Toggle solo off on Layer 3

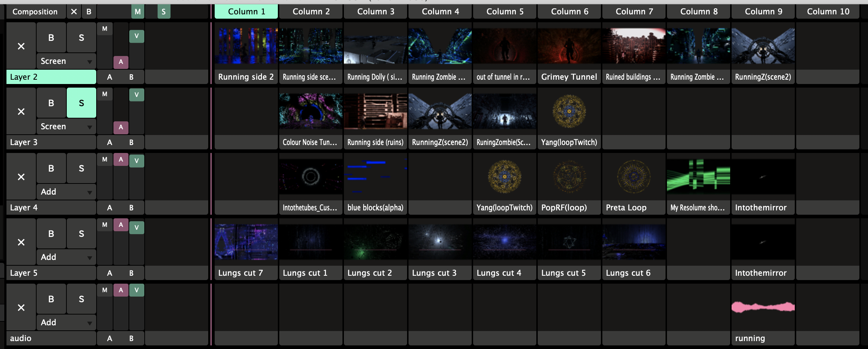81,103
